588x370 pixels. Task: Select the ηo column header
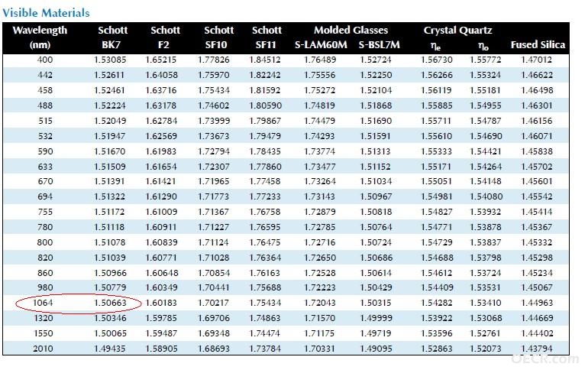pyautogui.click(x=483, y=46)
